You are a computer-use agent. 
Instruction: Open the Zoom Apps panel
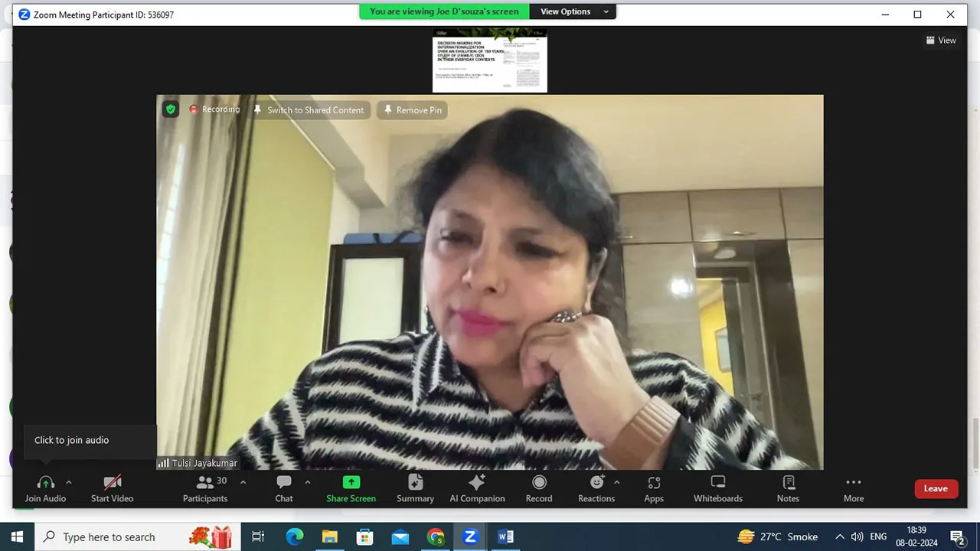pyautogui.click(x=654, y=488)
